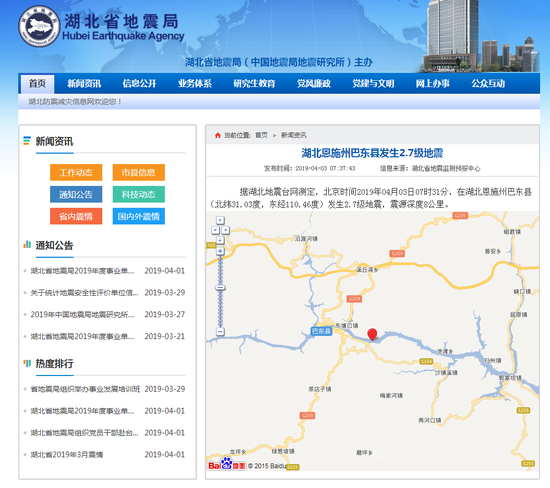Click the 两河口镇 label on the map

tap(430, 420)
